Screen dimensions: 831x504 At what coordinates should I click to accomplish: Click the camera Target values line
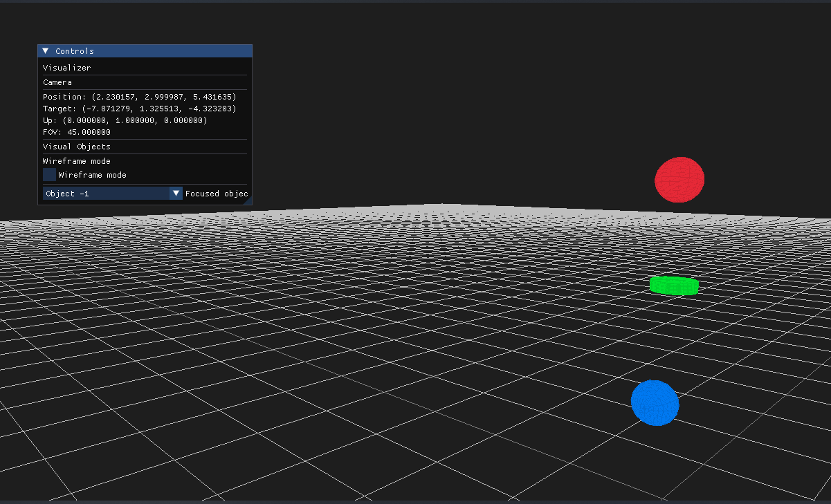pyautogui.click(x=139, y=109)
